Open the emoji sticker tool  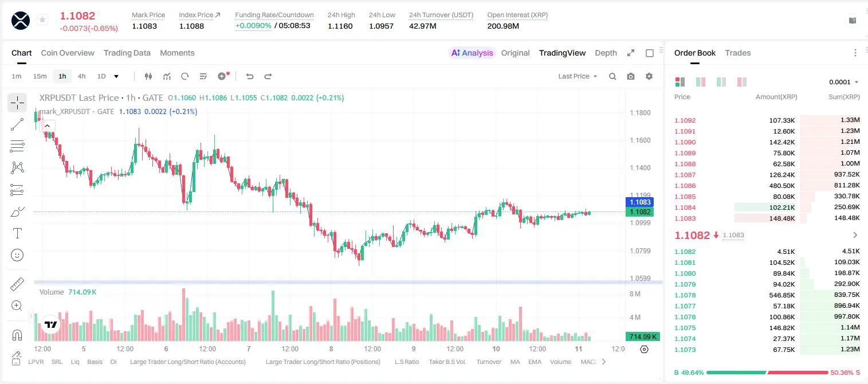tap(17, 255)
